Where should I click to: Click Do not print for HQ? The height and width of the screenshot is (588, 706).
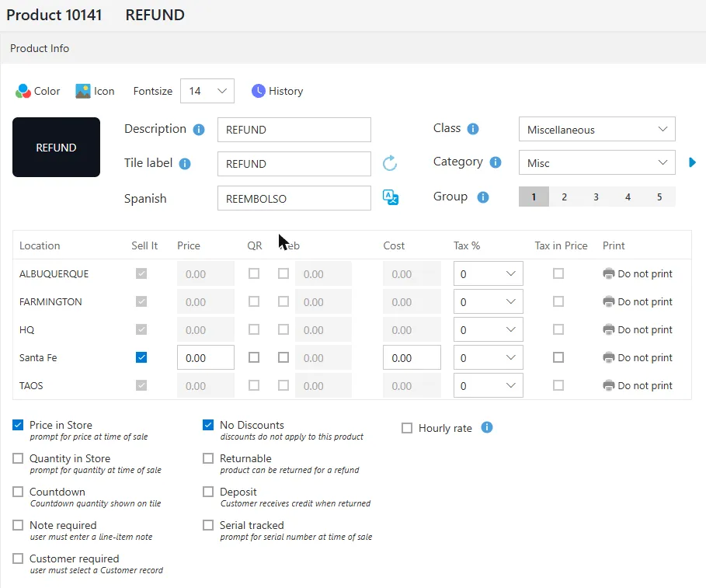point(645,329)
